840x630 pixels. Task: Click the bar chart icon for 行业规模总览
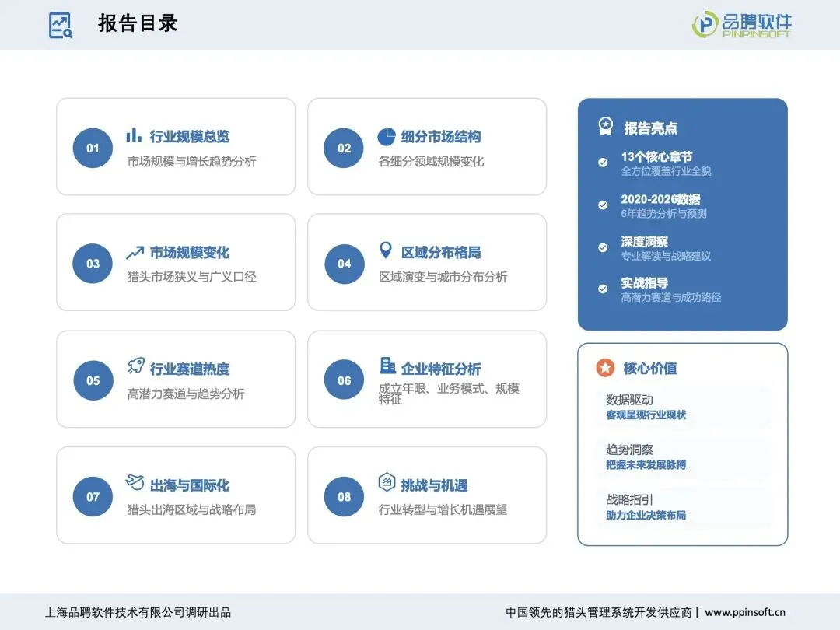coord(134,135)
